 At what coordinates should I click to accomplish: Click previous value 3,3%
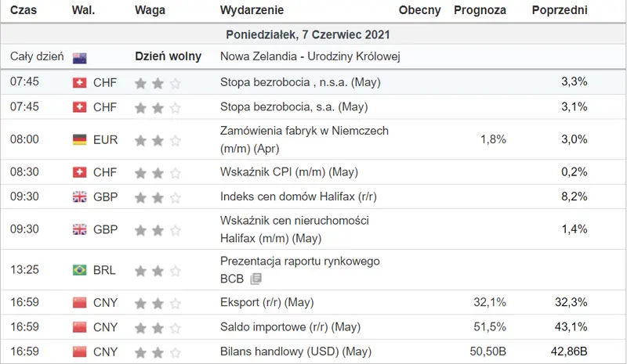pos(574,82)
